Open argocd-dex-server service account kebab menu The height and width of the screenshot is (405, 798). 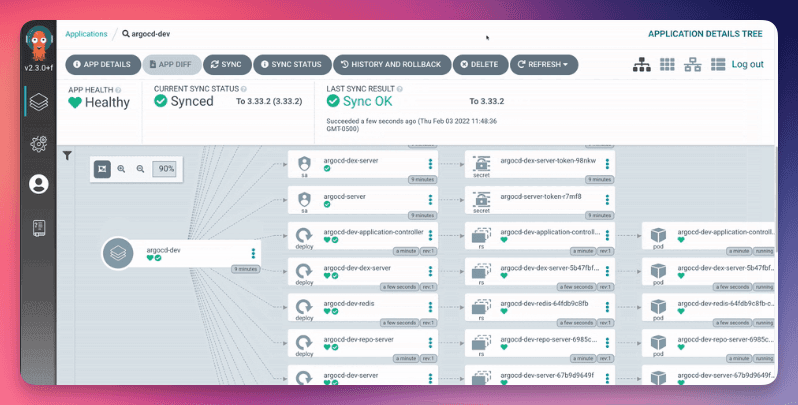coord(430,164)
